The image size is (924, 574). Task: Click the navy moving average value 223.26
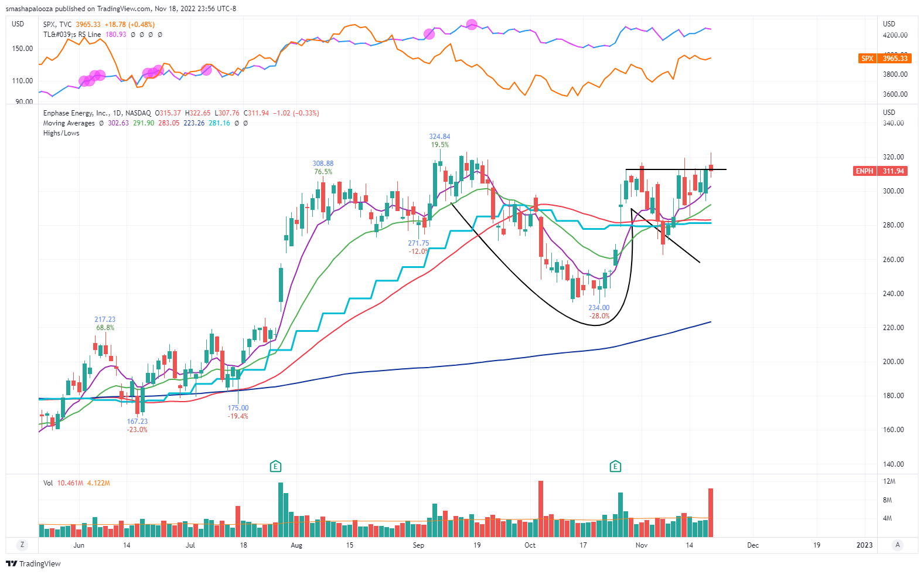(194, 123)
